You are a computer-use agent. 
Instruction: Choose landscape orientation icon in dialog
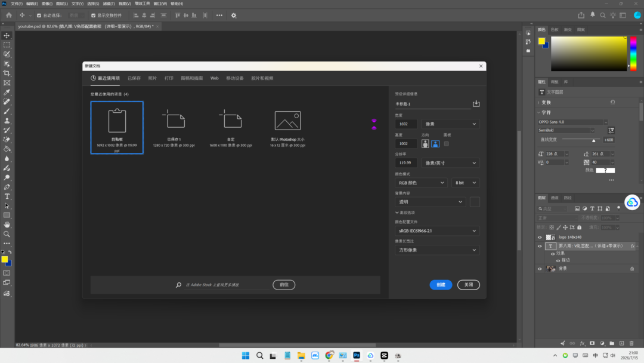[x=435, y=143]
